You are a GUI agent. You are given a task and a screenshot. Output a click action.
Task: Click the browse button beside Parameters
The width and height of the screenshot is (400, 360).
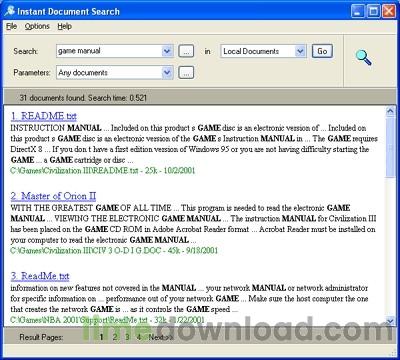tap(186, 73)
